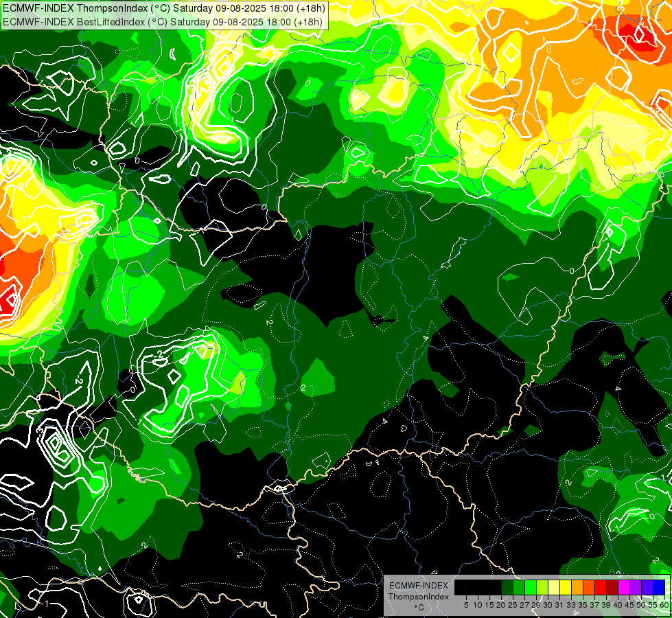Click the legend tick value 37
672x618 pixels.
tap(595, 605)
